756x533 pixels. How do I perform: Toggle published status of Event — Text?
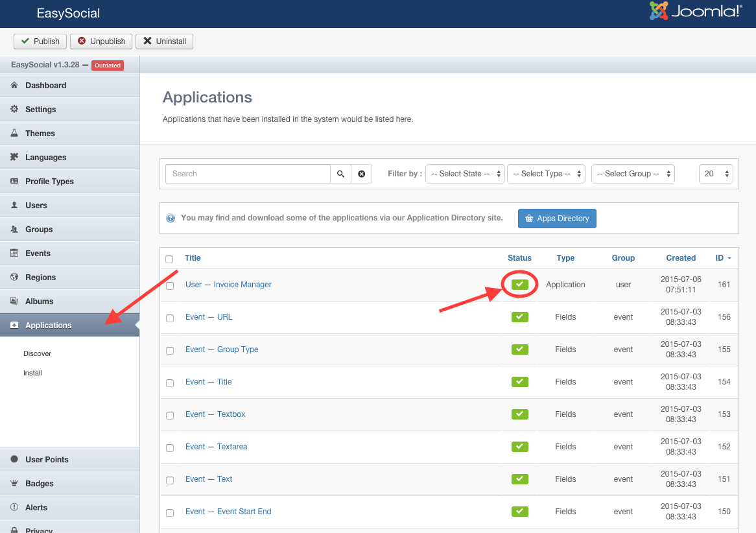[x=520, y=479]
